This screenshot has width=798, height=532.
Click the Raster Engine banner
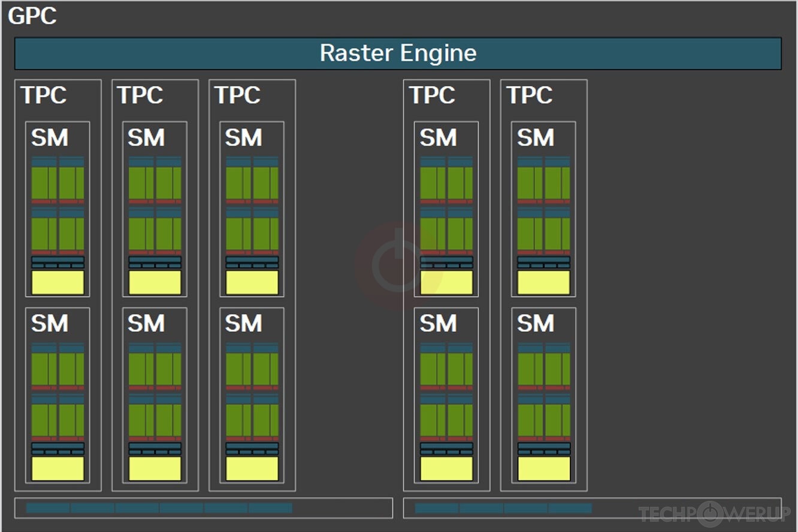[399, 53]
